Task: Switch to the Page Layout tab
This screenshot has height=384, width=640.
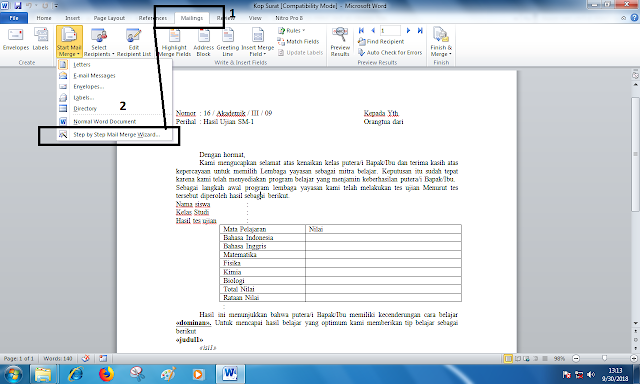Action: coord(109,18)
